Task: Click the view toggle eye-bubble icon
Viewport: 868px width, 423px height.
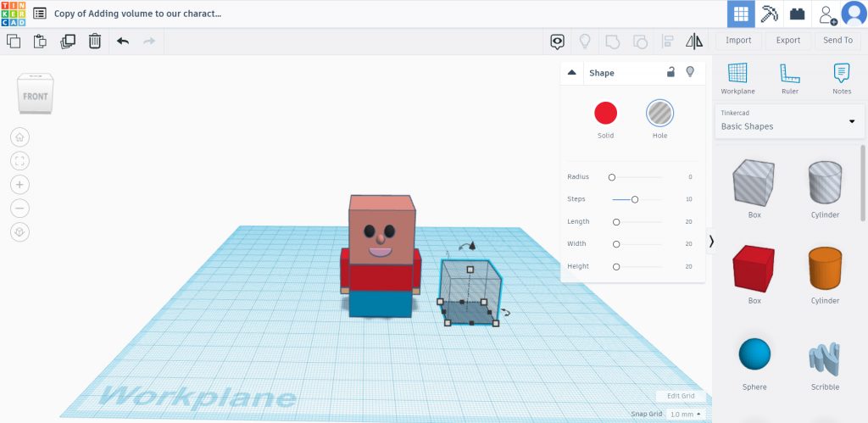Action: click(558, 42)
